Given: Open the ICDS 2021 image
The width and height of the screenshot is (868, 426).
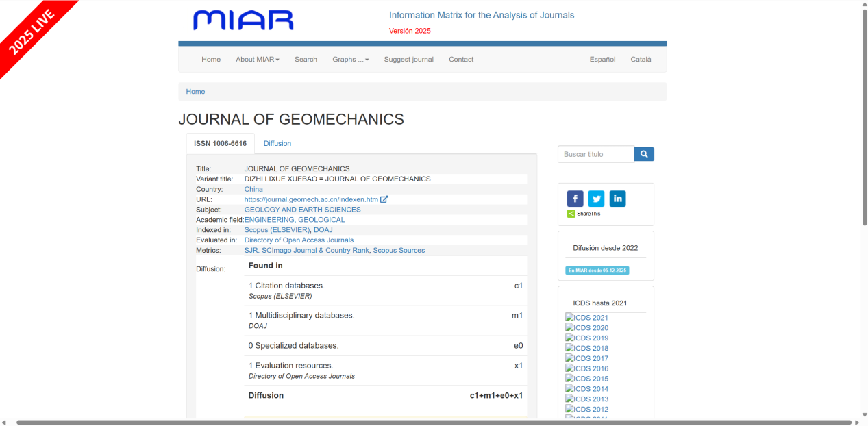Looking at the screenshot, I should (x=586, y=318).
